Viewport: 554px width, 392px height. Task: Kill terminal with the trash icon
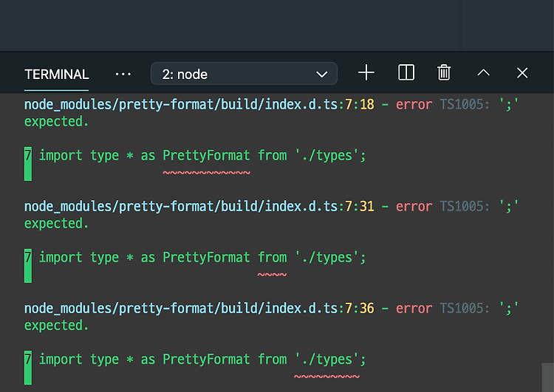[444, 73]
